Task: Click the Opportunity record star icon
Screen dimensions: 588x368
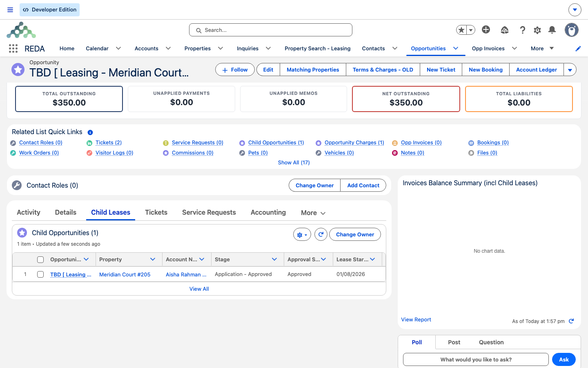Action: coord(18,70)
